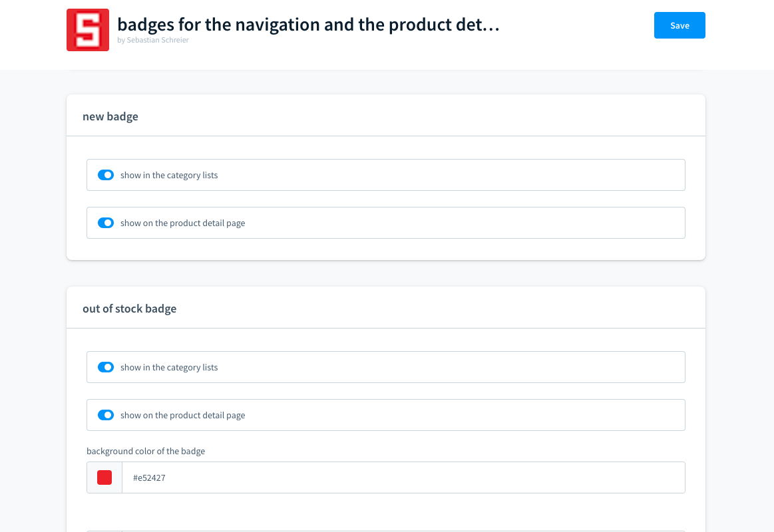Click new badge 'show in the category lists' label

pyautogui.click(x=169, y=176)
